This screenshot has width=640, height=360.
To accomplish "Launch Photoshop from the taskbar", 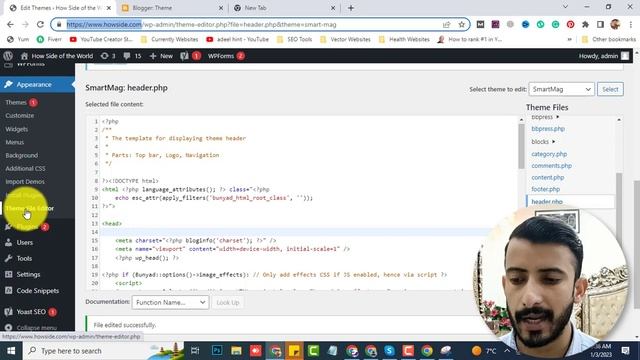I will coord(217,351).
